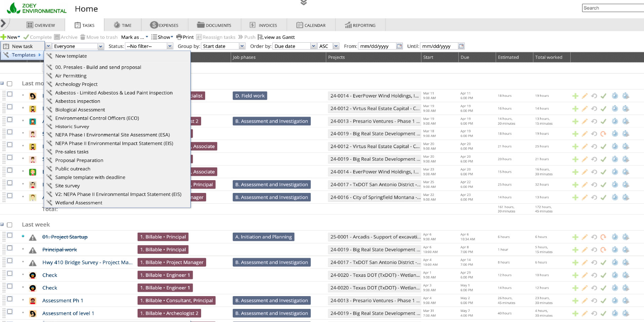Open the Hwy 410 Bridge Survey task link

click(87, 263)
